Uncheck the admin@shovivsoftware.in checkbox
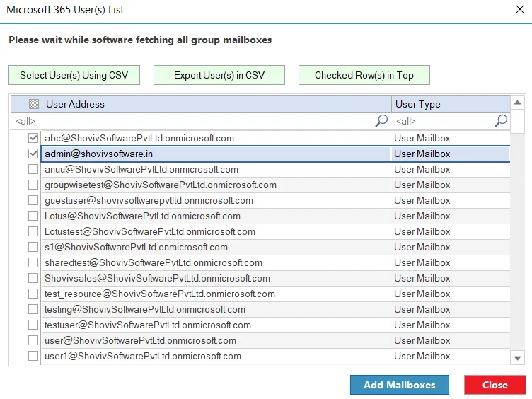The image size is (532, 399). point(33,154)
